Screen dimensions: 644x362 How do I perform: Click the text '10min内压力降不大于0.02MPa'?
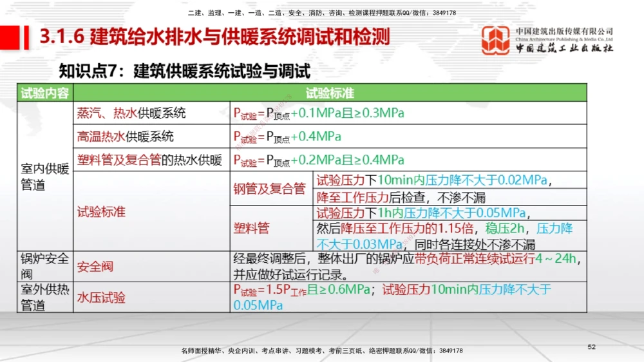pos(462,180)
